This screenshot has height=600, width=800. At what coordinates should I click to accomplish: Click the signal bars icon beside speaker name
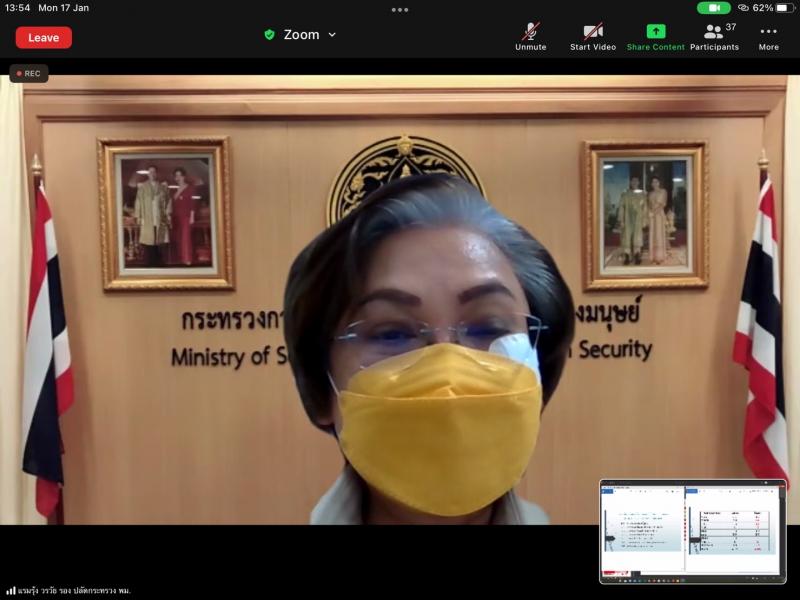(11, 591)
